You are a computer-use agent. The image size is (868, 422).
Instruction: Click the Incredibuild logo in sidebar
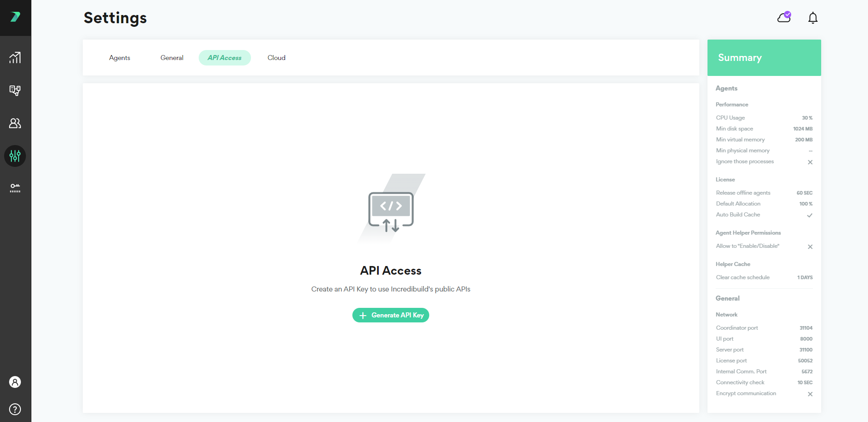point(15,17)
